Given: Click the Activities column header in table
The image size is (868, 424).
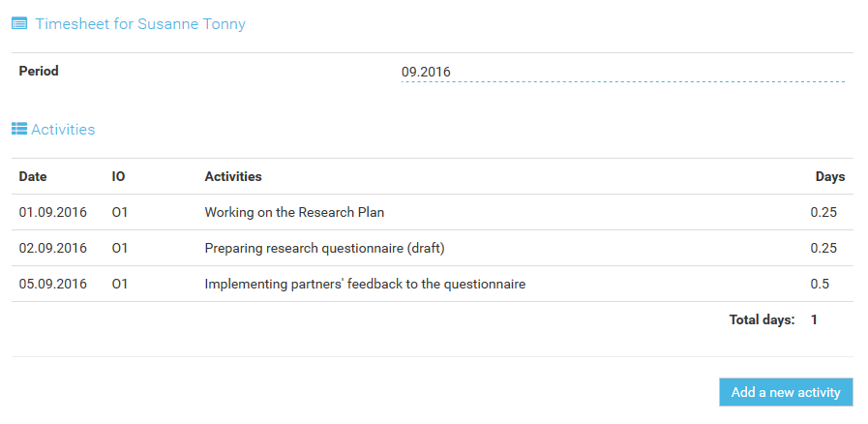Looking at the screenshot, I should click(x=233, y=176).
